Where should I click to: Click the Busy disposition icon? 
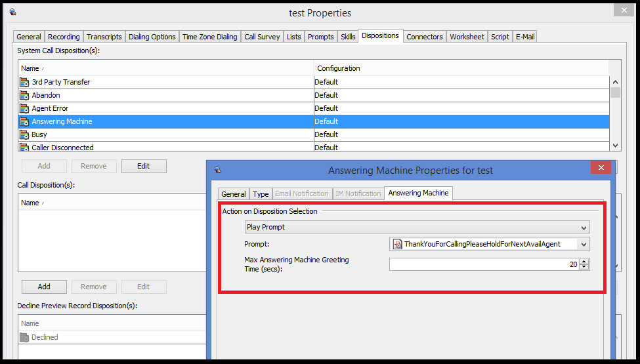[x=24, y=134]
